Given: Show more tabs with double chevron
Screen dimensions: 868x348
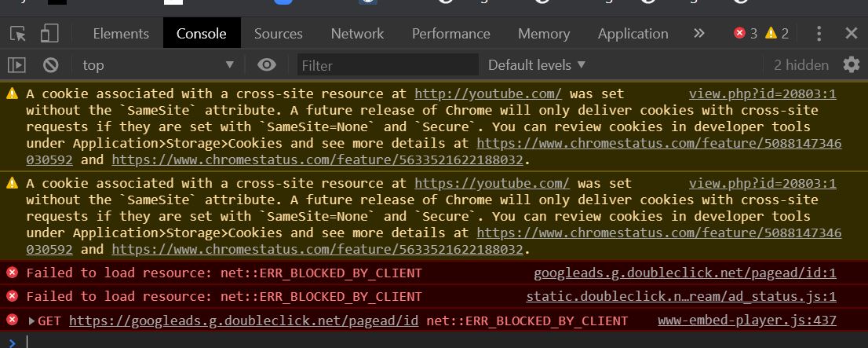Looking at the screenshot, I should click(x=698, y=33).
